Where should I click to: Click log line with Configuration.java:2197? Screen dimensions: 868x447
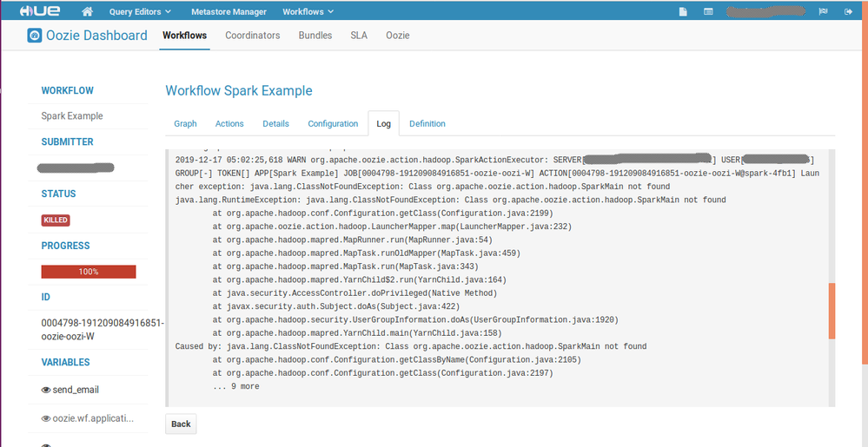click(382, 373)
